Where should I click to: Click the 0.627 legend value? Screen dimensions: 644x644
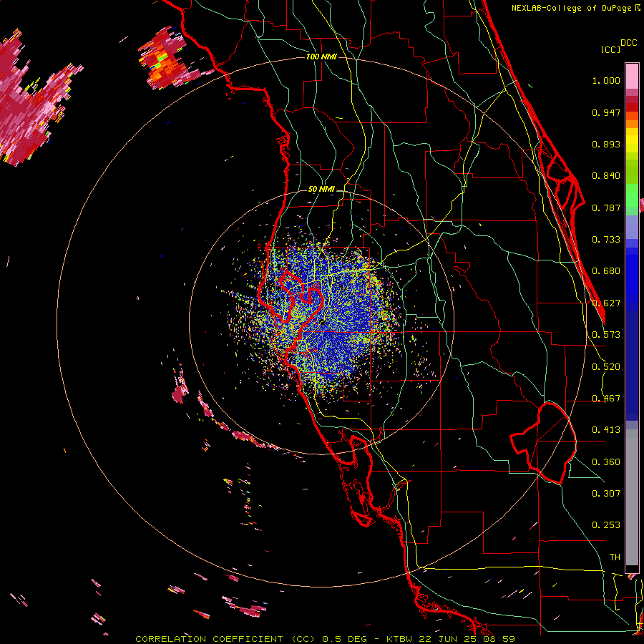coord(606,303)
